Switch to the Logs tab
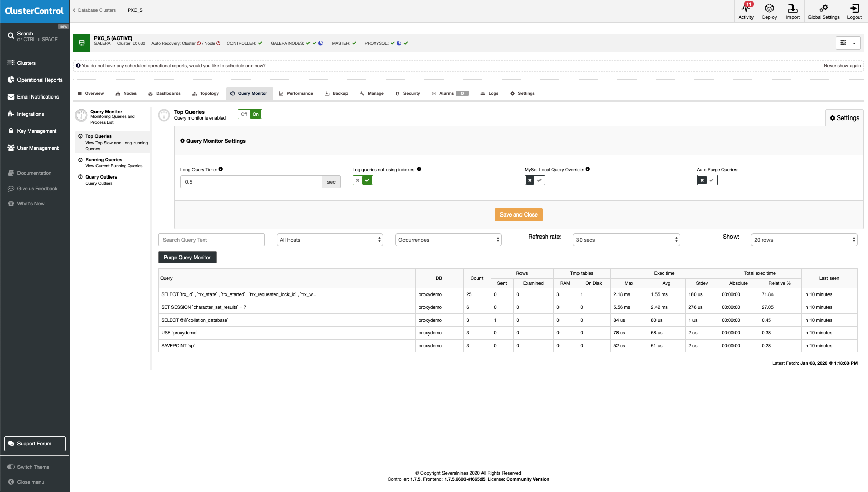The height and width of the screenshot is (492, 868). tap(490, 93)
